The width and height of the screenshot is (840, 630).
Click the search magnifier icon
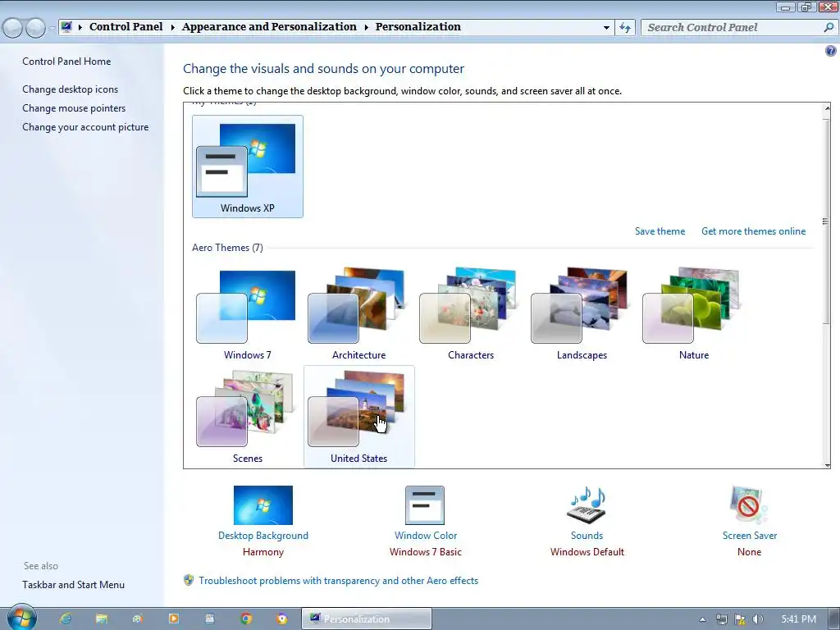(x=829, y=27)
